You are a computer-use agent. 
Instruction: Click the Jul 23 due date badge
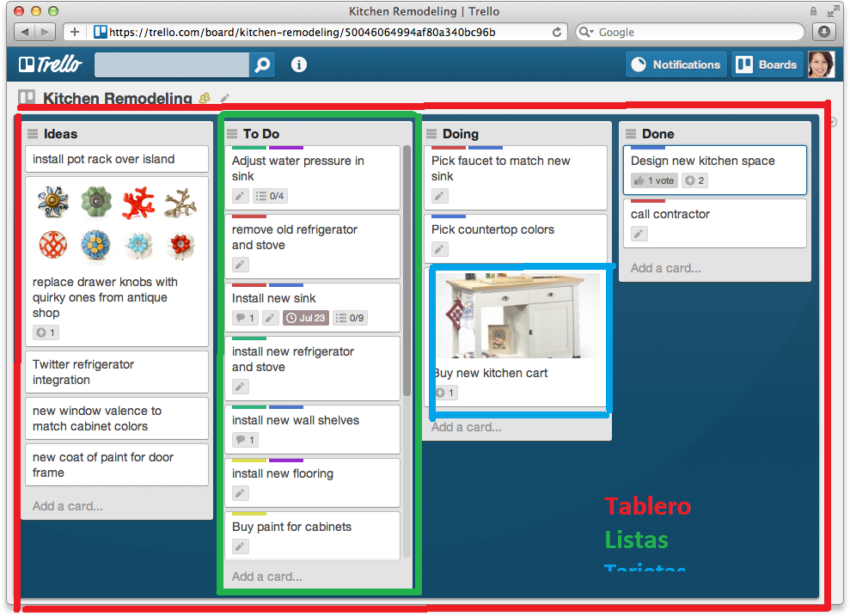[x=306, y=318]
